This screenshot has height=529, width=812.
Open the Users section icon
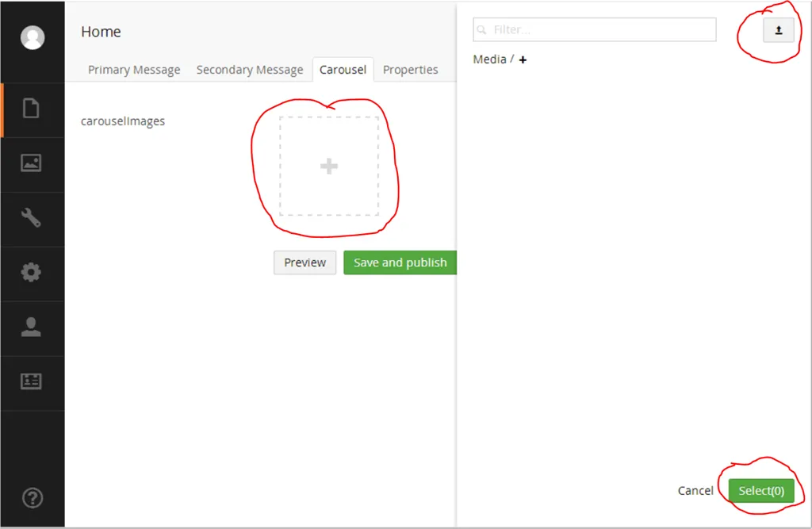(31, 328)
